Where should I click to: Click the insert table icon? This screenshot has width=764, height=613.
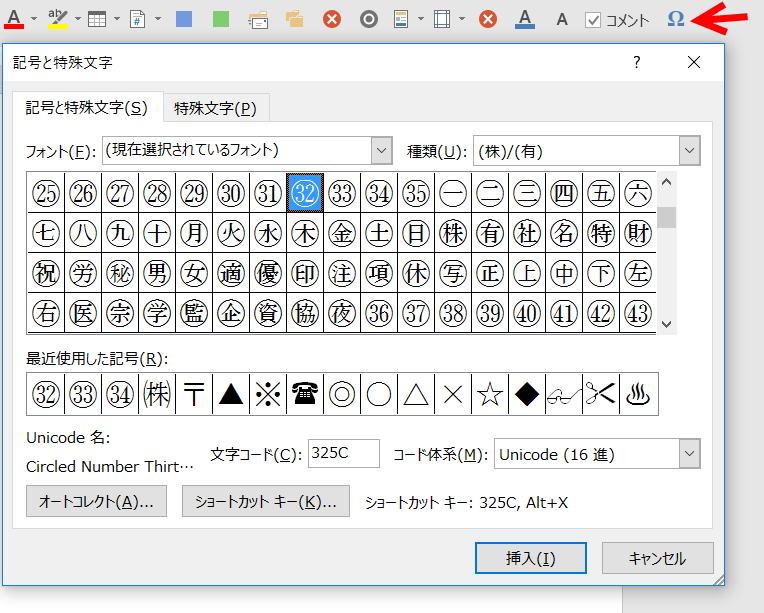(97, 19)
